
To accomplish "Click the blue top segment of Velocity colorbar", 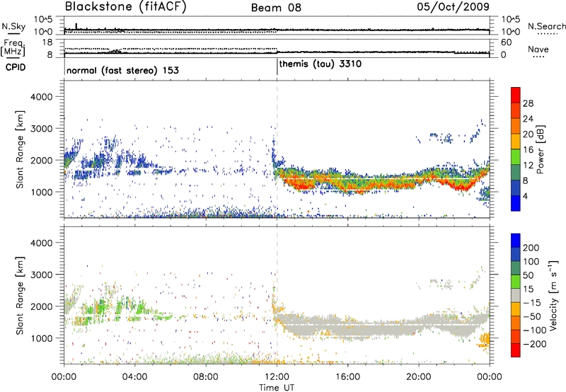I will 516,241.
